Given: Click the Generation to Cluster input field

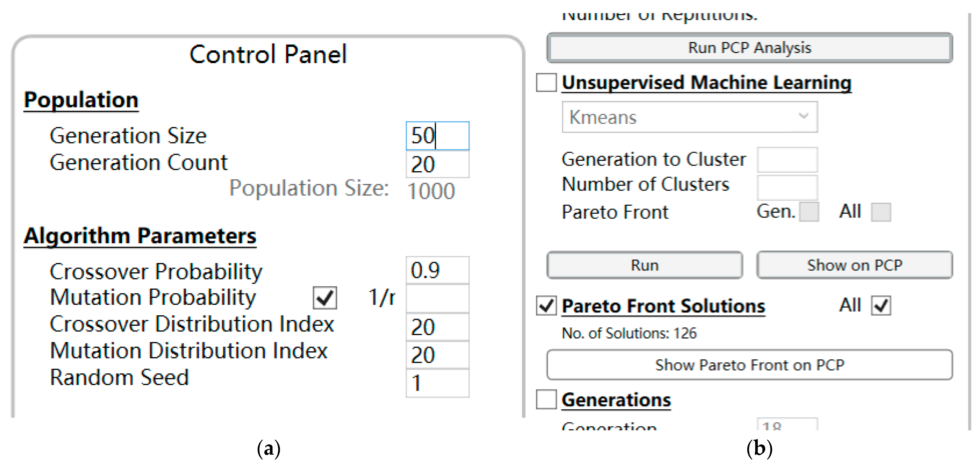Looking at the screenshot, I should pyautogui.click(x=787, y=160).
